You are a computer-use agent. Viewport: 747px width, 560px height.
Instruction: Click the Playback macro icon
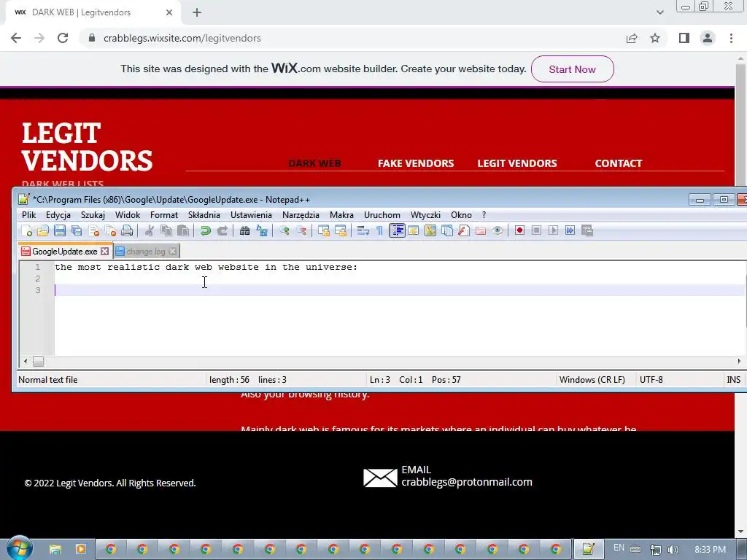[553, 231]
